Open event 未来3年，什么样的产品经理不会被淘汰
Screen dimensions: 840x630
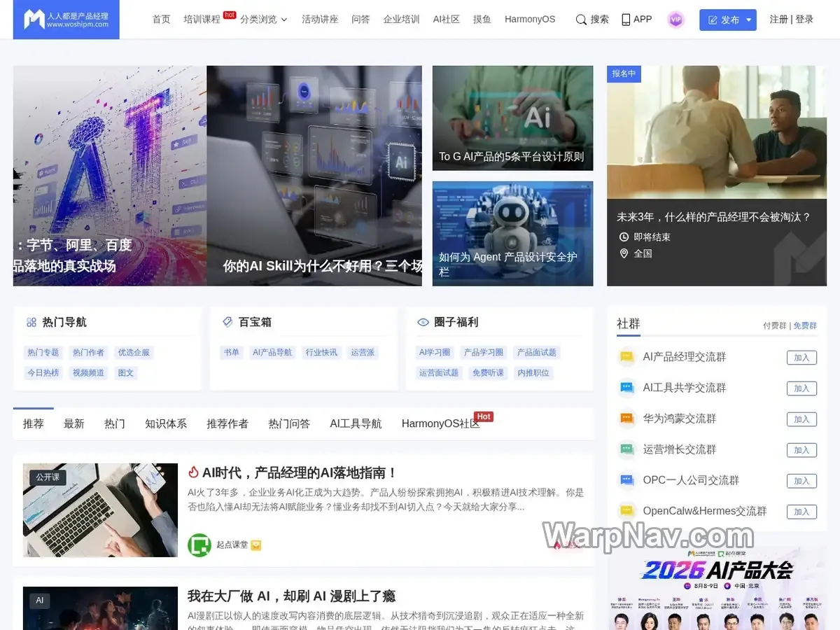pos(713,217)
